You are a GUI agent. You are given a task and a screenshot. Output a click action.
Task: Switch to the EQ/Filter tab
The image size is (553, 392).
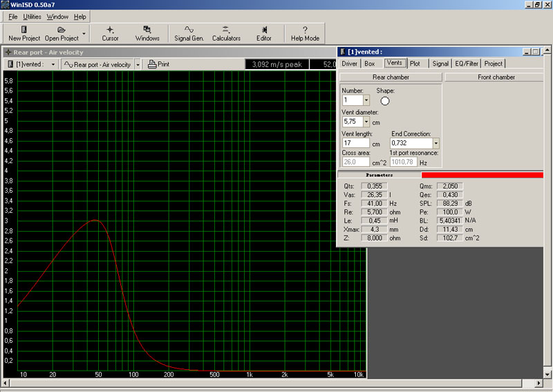click(x=467, y=64)
